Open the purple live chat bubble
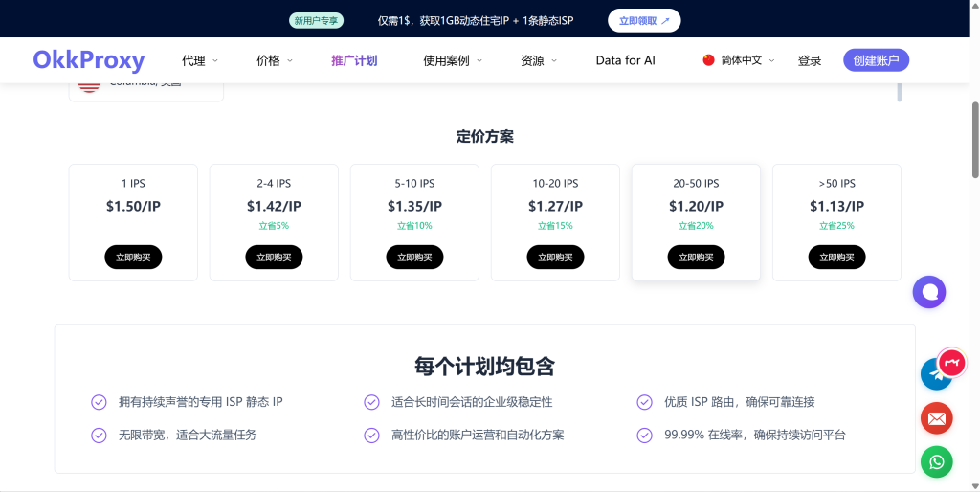Image resolution: width=980 pixels, height=492 pixels. click(928, 292)
